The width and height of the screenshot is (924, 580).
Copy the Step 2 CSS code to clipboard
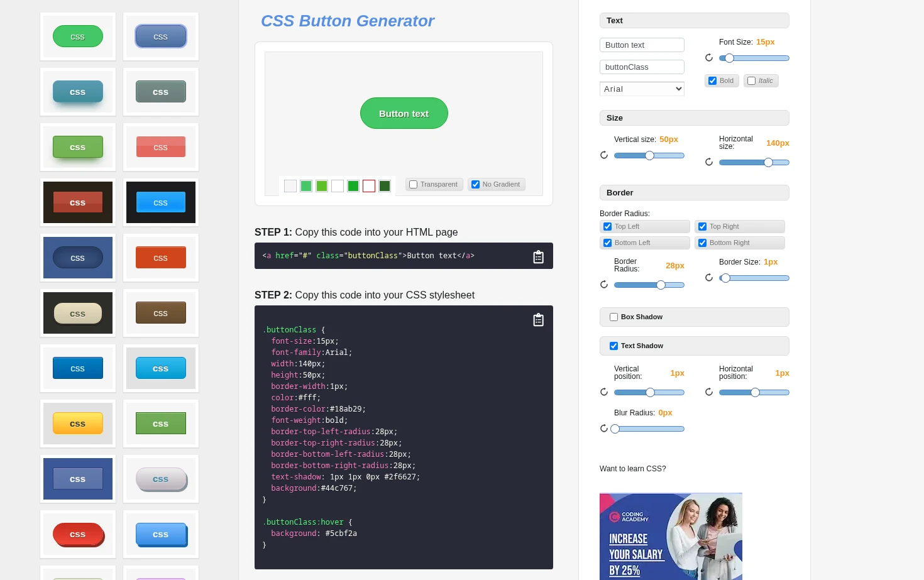pyautogui.click(x=538, y=319)
